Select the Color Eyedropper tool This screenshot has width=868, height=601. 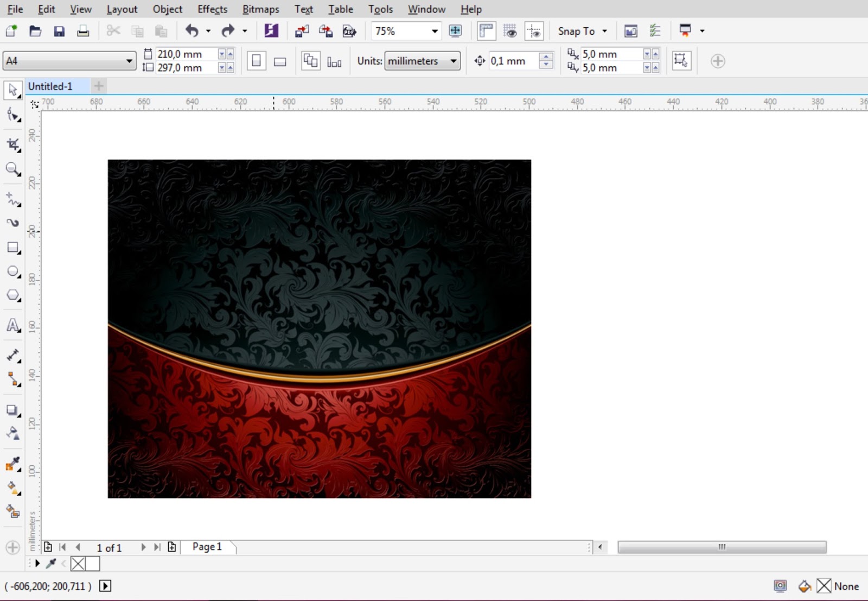(12, 464)
